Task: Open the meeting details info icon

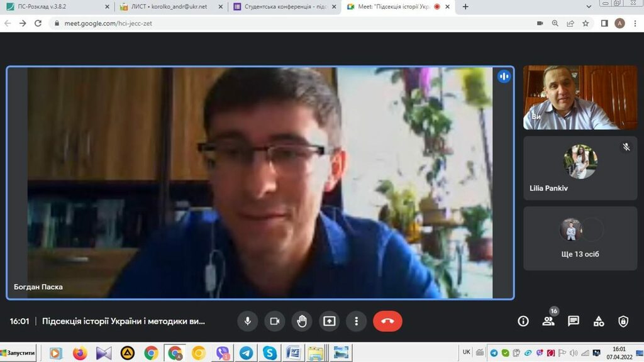Action: [523, 321]
